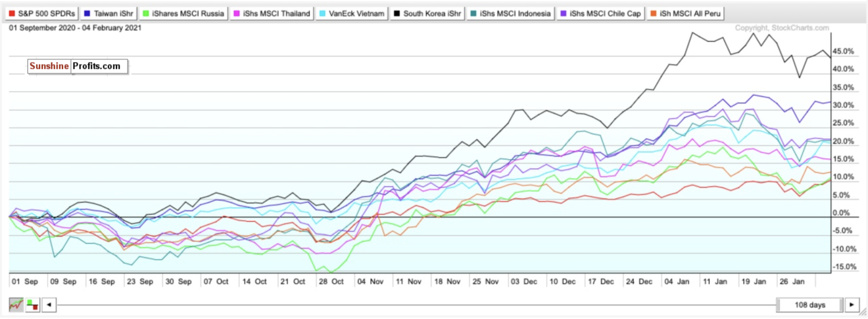This screenshot has height=319, width=868.
Task: Toggle the Taiwan iShr legend
Action: point(109,14)
